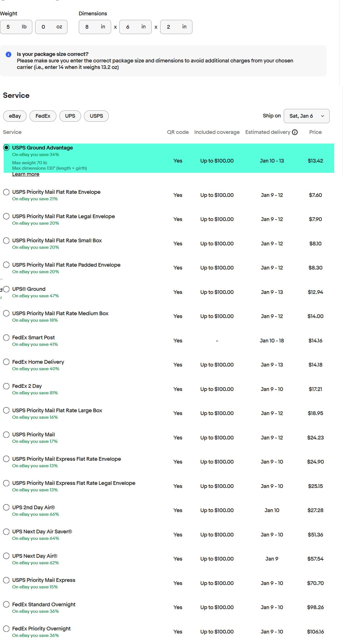343x644 pixels.
Task: Click the $98.26 FedEx Standard Overnight price
Action: click(316, 607)
